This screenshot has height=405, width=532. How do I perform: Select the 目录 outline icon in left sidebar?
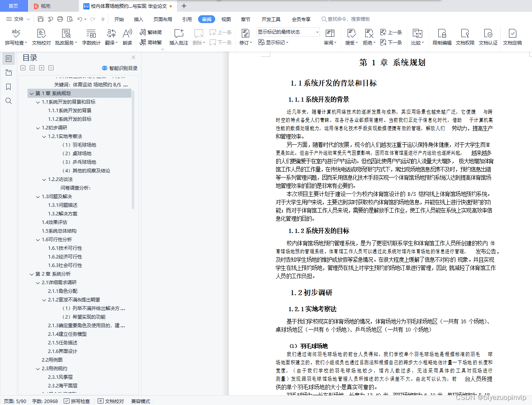click(9, 59)
